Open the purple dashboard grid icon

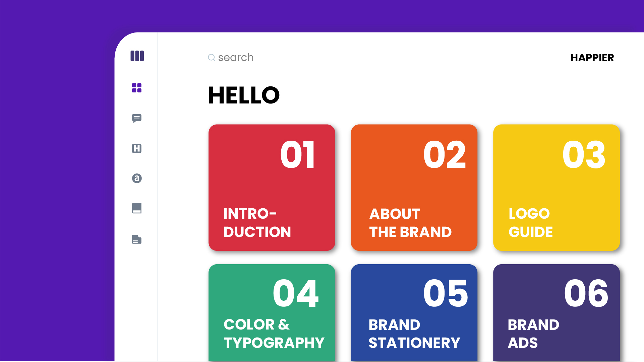tap(137, 88)
